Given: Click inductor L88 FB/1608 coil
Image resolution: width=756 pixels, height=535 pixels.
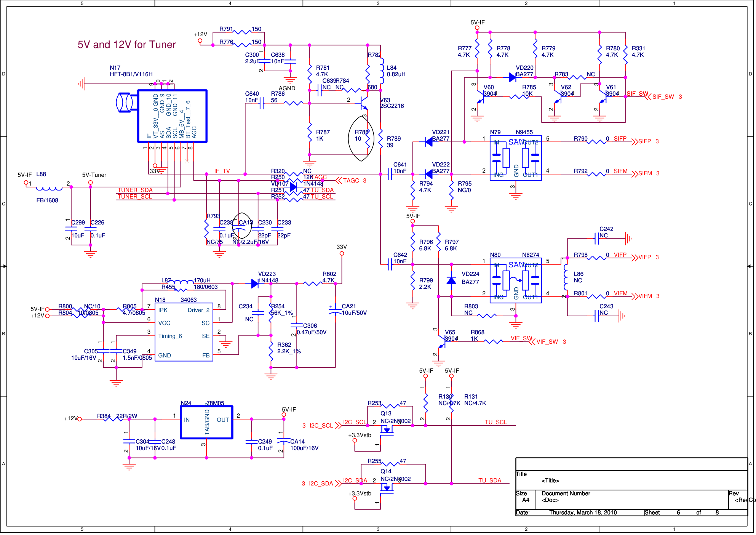Looking at the screenshot, I should coord(49,188).
